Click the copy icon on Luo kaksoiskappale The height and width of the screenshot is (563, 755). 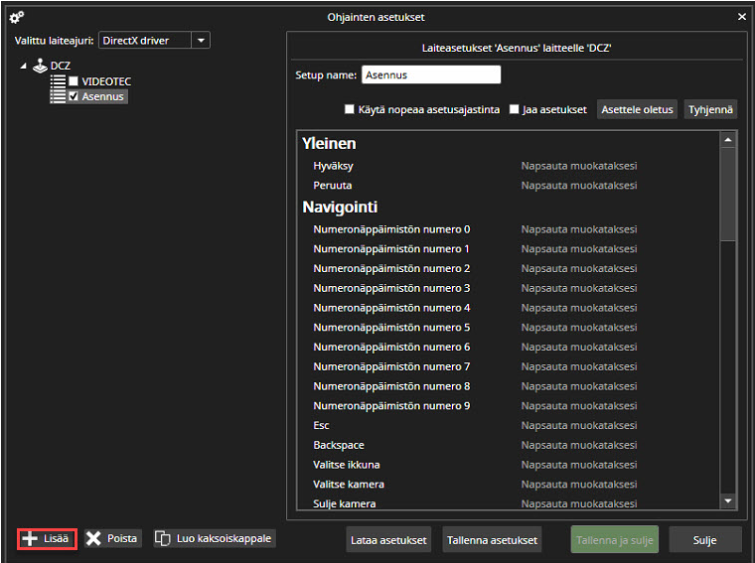[x=164, y=539]
